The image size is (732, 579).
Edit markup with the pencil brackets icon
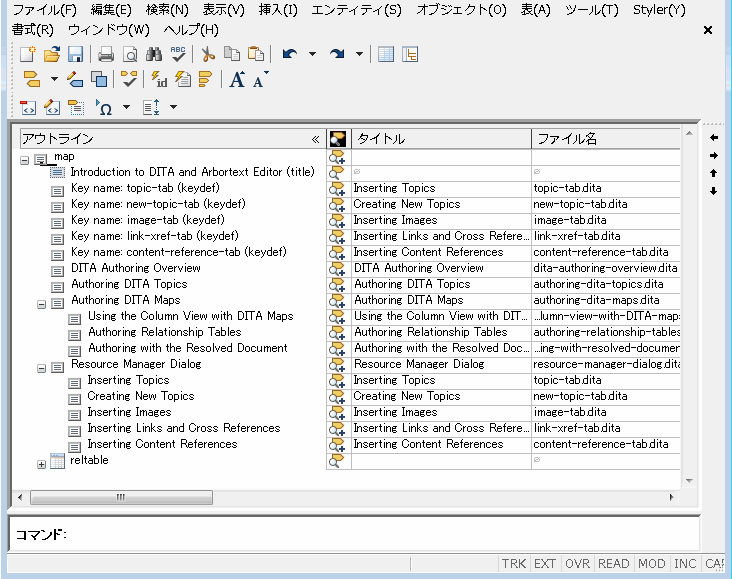pyautogui.click(x=52, y=107)
